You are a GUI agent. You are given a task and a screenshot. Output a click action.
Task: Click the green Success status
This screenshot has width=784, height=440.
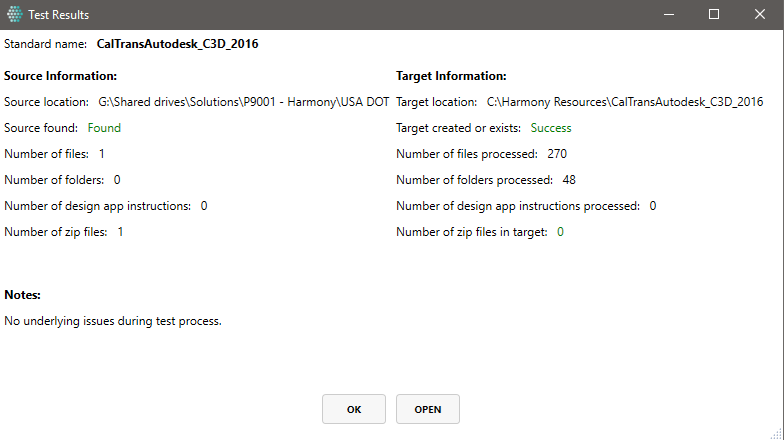pyautogui.click(x=551, y=128)
